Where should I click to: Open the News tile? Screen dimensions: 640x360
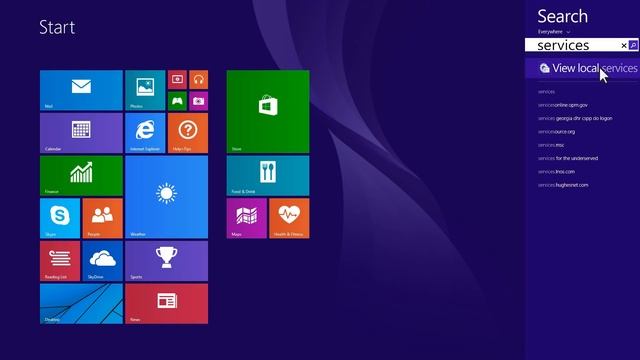[x=167, y=304]
